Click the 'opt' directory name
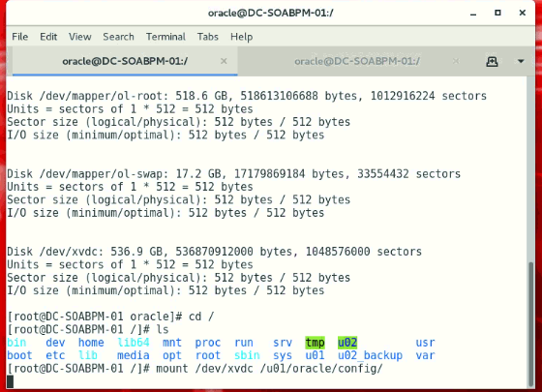Image resolution: width=542 pixels, height=392 pixels. pyautogui.click(x=172, y=355)
